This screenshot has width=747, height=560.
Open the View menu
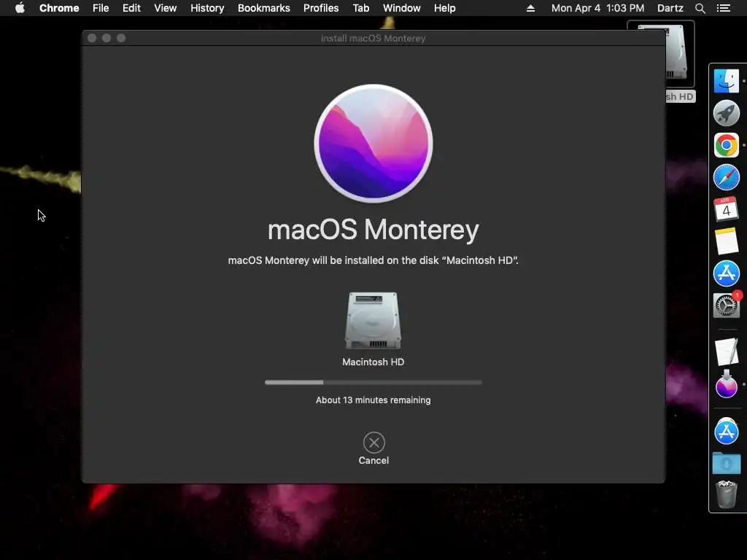point(166,8)
